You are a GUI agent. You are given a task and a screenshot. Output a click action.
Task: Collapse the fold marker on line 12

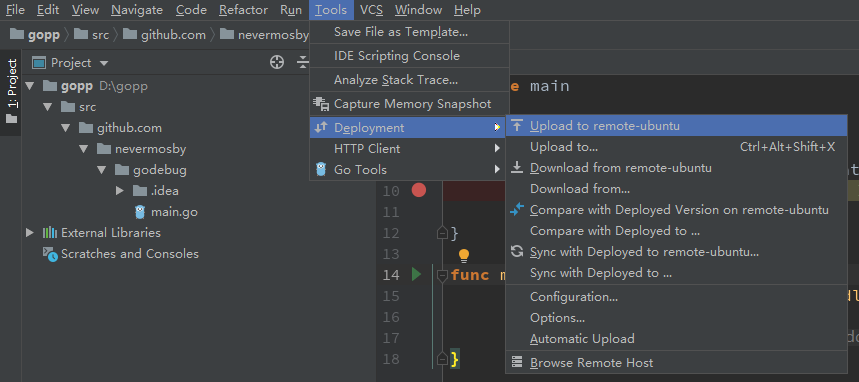tap(442, 233)
